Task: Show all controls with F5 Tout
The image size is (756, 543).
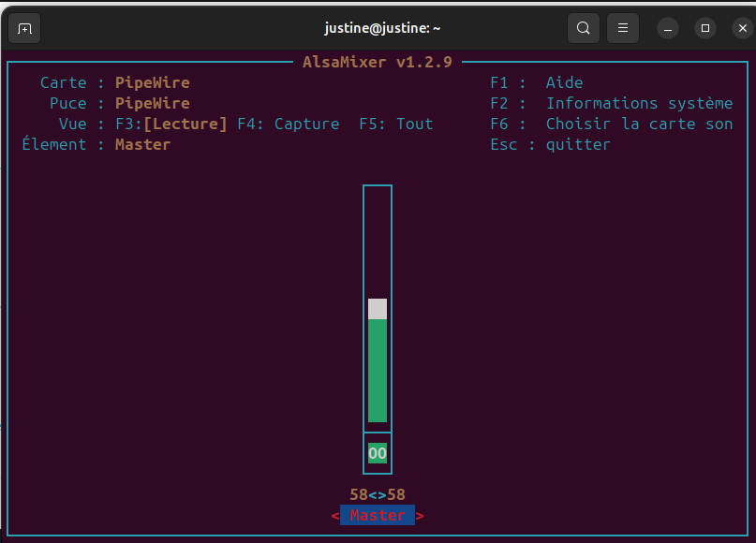Action: [395, 124]
